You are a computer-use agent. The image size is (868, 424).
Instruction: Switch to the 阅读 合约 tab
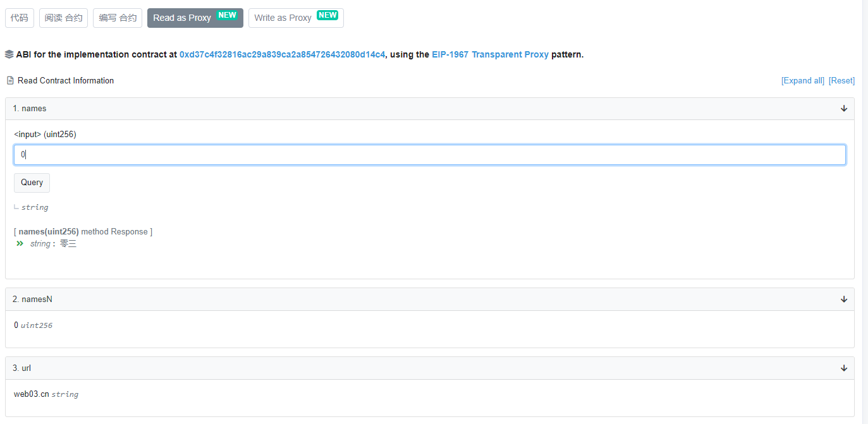63,18
